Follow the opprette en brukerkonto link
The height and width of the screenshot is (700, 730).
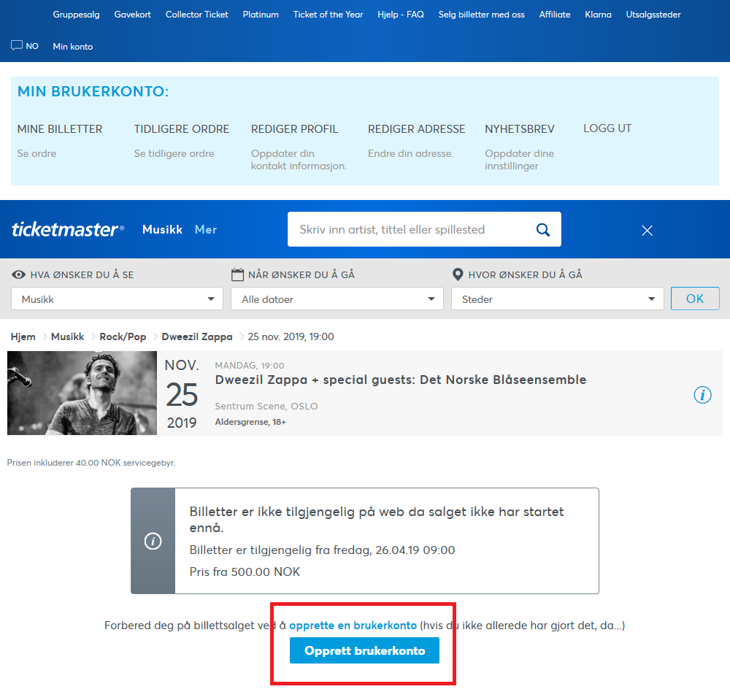click(x=353, y=625)
